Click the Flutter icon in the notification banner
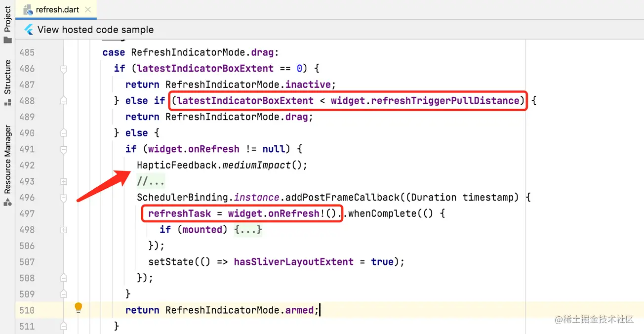 (29, 29)
